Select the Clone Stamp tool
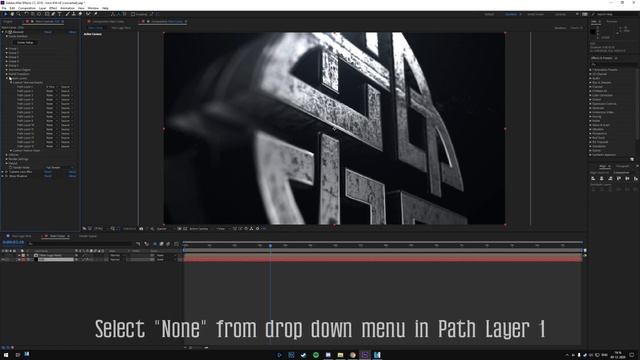 pos(74,14)
